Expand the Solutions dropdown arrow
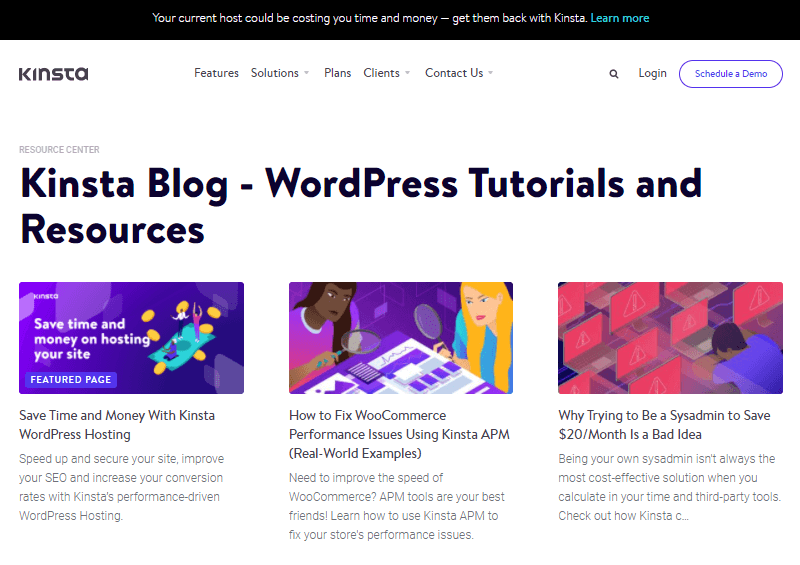Viewport: 800px width, 565px height. pos(307,73)
